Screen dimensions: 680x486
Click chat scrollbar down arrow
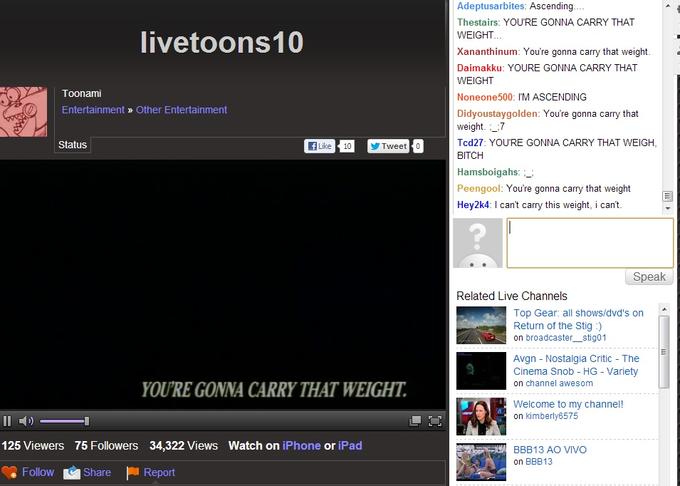[667, 209]
